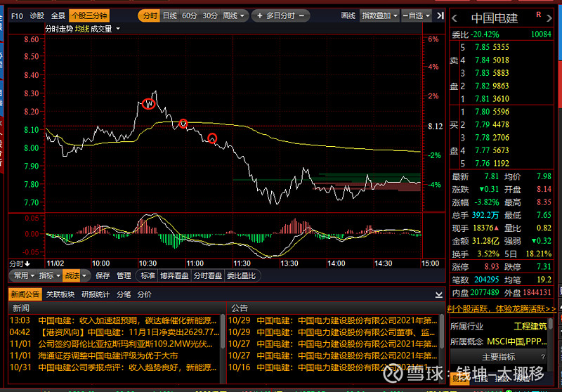Screen dimensions: 562x392
Task: Click sell level 5 price 7.85
Action: (482, 47)
